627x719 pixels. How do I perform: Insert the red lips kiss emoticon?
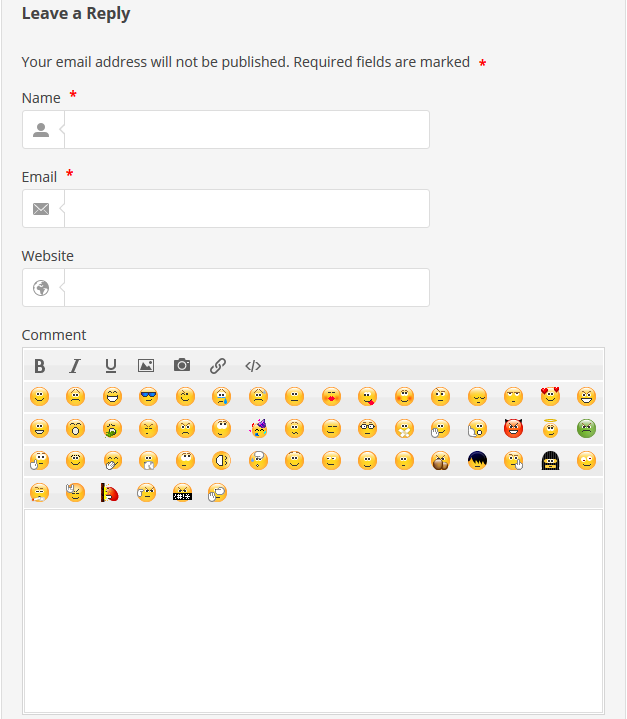[x=331, y=397]
